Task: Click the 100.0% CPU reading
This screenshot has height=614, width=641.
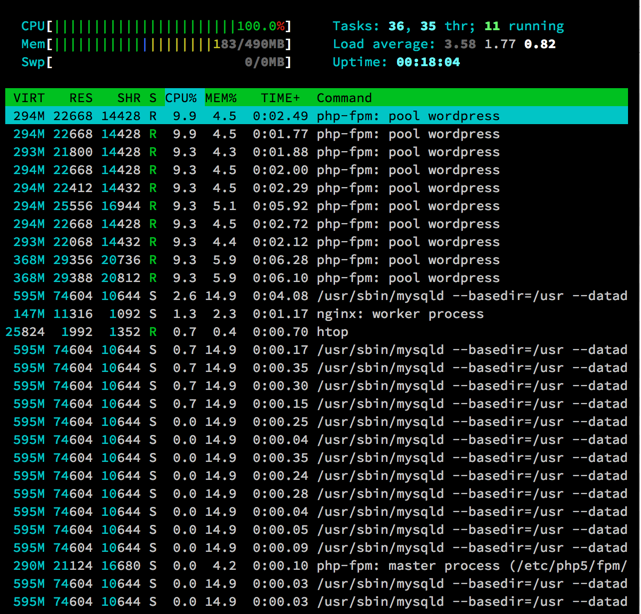Action: (261, 27)
